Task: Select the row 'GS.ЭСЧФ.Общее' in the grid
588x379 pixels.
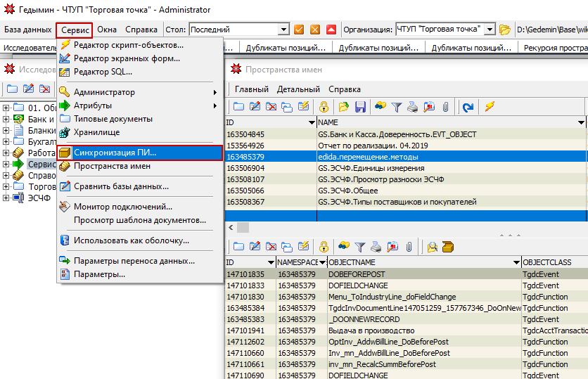Action: coord(347,191)
